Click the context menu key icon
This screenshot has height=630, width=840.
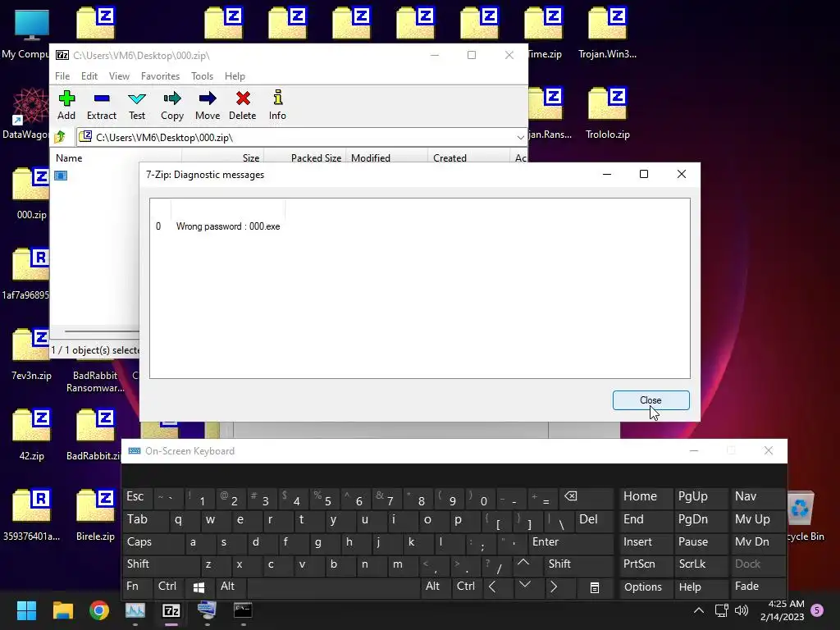[595, 587]
